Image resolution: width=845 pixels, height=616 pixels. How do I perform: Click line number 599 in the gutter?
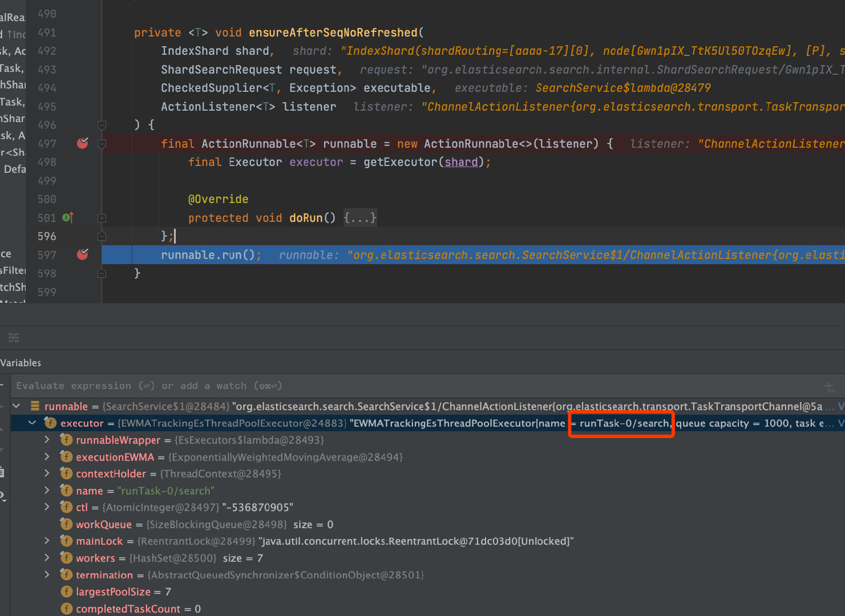pyautogui.click(x=47, y=291)
